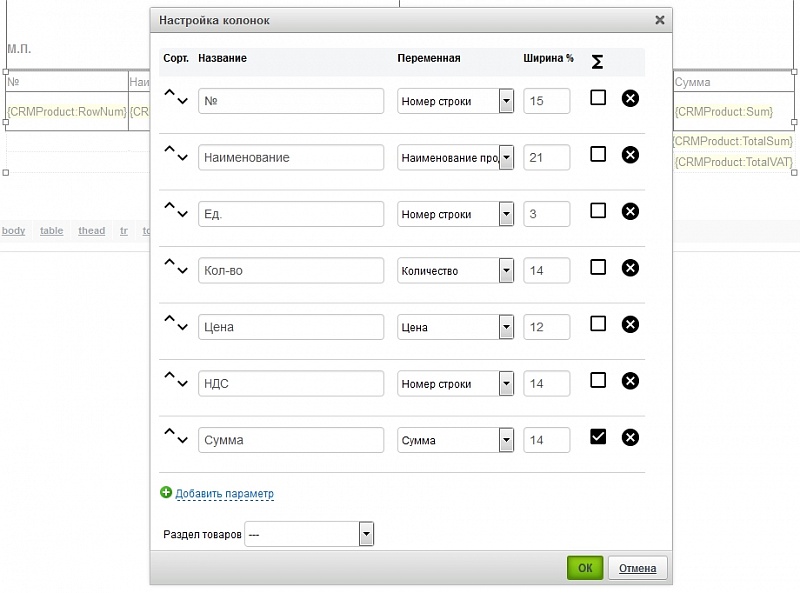Uncheck the sum checkbox for Сумма
Image resolution: width=800 pixels, height=593 pixels.
pyautogui.click(x=598, y=436)
